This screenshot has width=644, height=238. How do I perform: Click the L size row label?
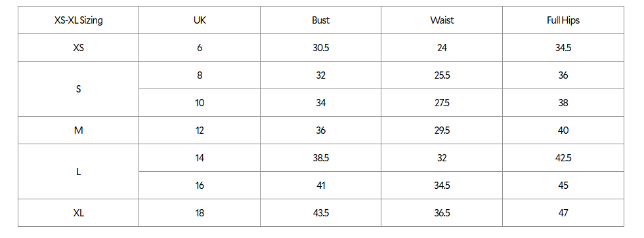(x=78, y=172)
